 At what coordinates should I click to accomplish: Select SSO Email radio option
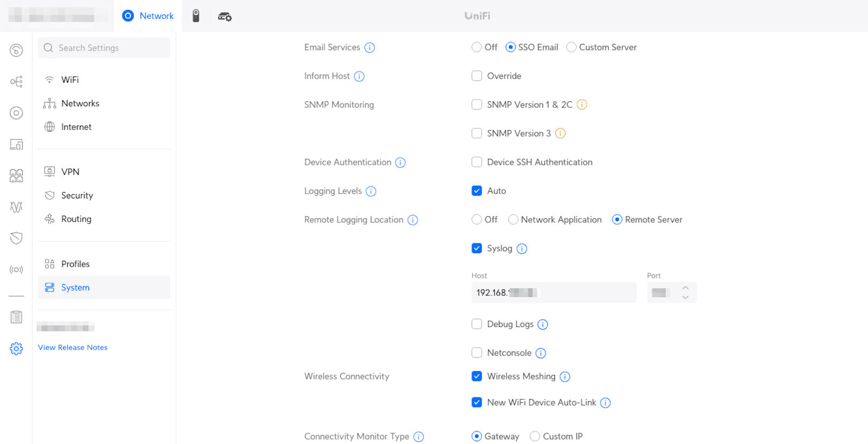(x=510, y=47)
